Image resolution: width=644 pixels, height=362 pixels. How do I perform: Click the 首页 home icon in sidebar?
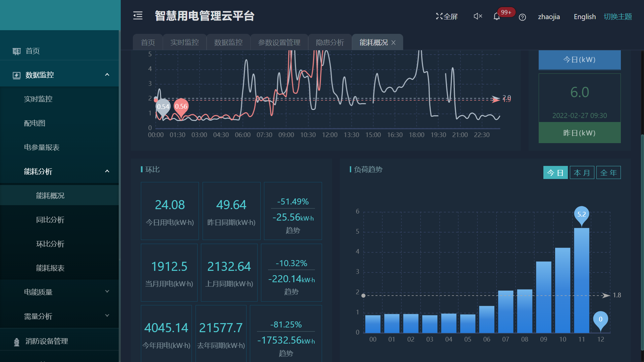tap(16, 51)
